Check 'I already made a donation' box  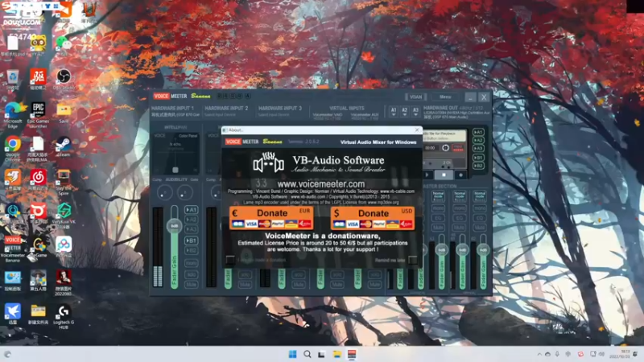pos(230,260)
